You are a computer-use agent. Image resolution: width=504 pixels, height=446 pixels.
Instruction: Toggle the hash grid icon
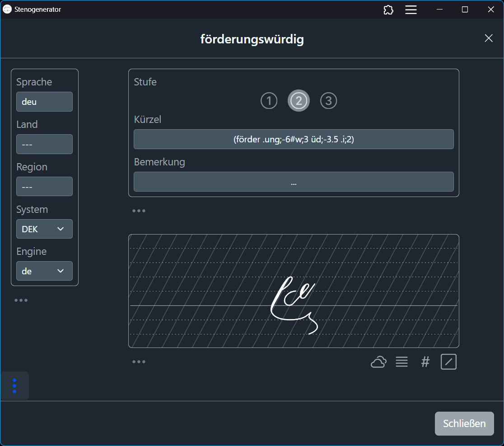click(x=425, y=362)
